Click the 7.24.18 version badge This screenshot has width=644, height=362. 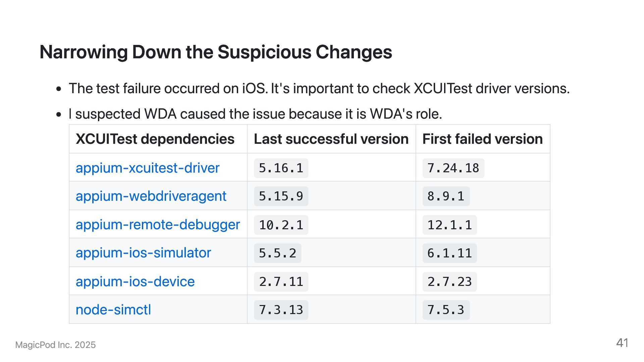[453, 168]
